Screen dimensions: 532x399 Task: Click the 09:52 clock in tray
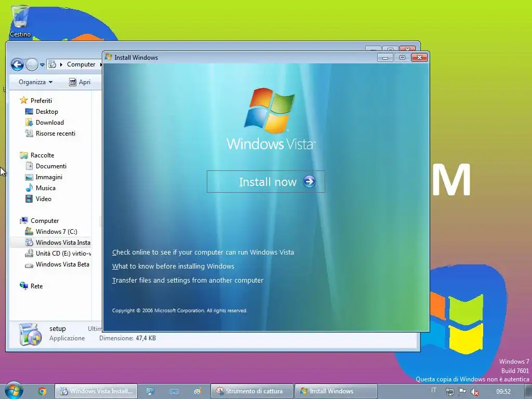coord(503,392)
